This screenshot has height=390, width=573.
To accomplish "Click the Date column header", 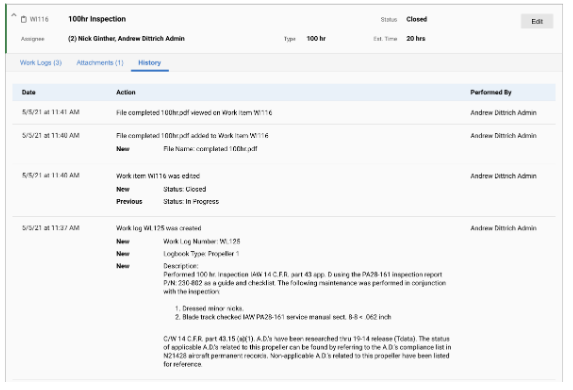I will (29, 92).
